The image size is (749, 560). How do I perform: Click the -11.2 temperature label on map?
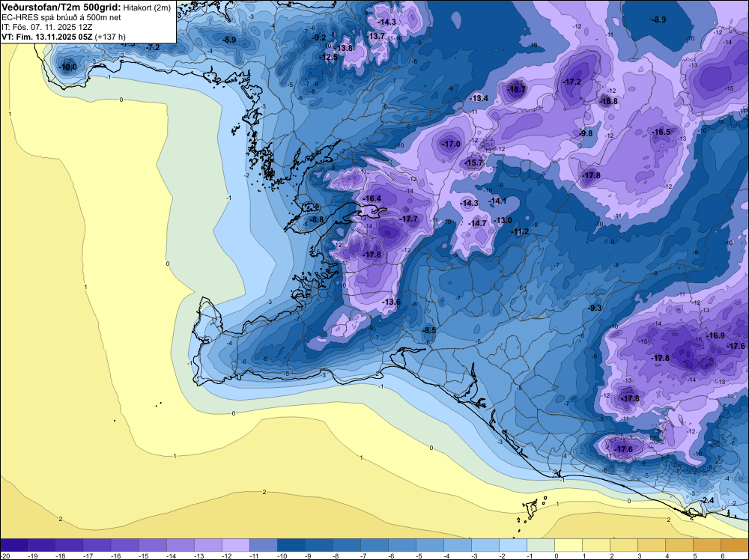click(x=521, y=231)
